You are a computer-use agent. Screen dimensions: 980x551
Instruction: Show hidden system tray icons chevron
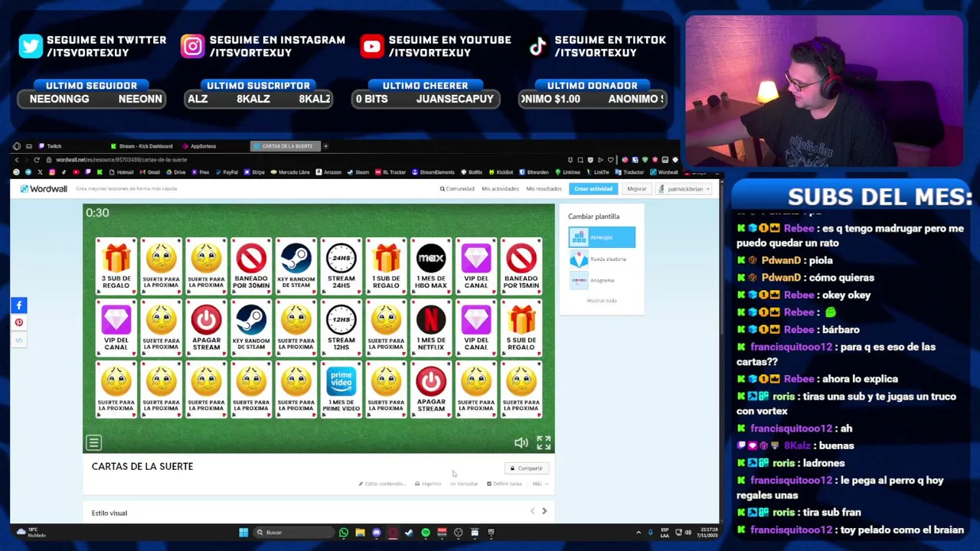point(639,533)
